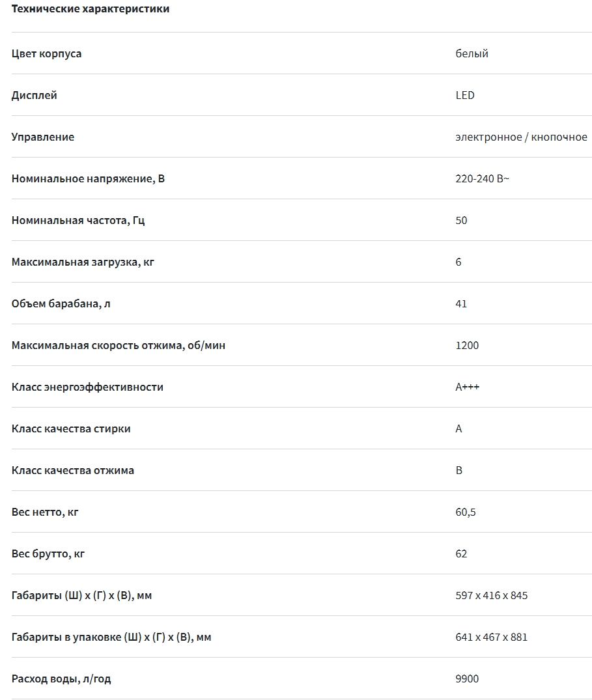Image resolution: width=592 pixels, height=700 pixels.
Task: Click the 'Технические характеристики' heading
Action: [x=91, y=9]
